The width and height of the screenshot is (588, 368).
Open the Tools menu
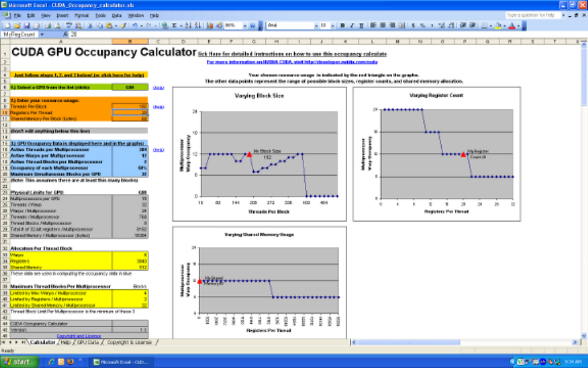click(100, 16)
